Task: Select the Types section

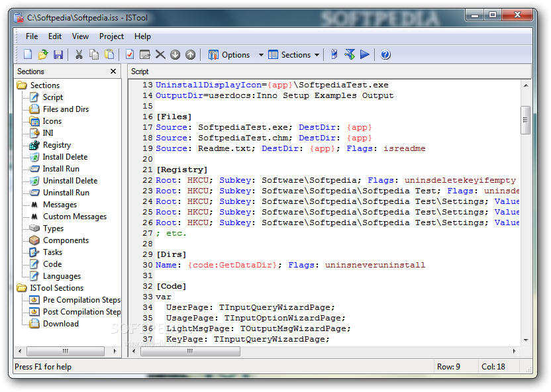Action: coord(53,228)
